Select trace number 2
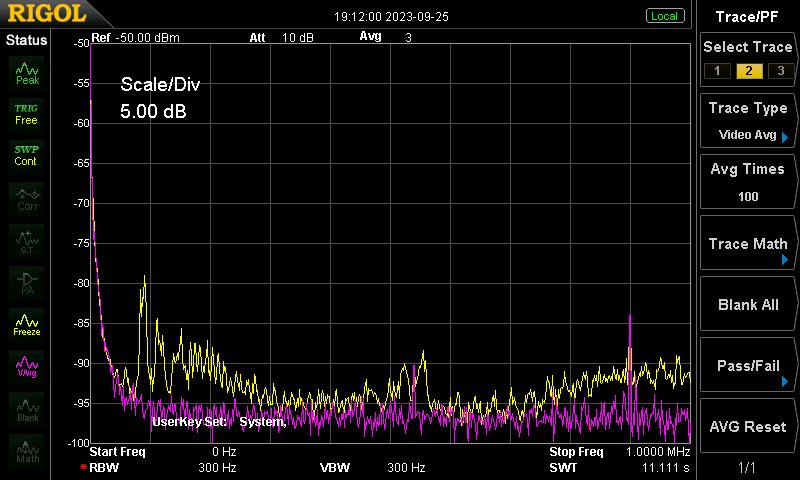The height and width of the screenshot is (480, 800). (749, 71)
